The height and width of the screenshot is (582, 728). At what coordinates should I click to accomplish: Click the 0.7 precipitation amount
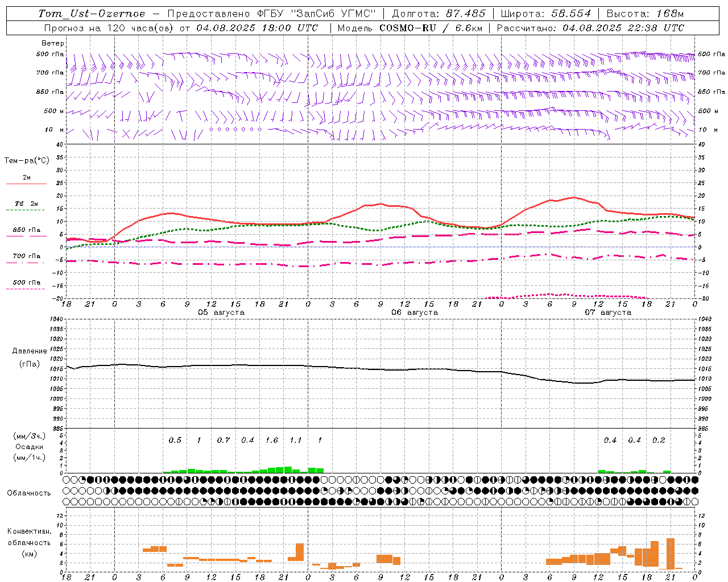pyautogui.click(x=224, y=440)
